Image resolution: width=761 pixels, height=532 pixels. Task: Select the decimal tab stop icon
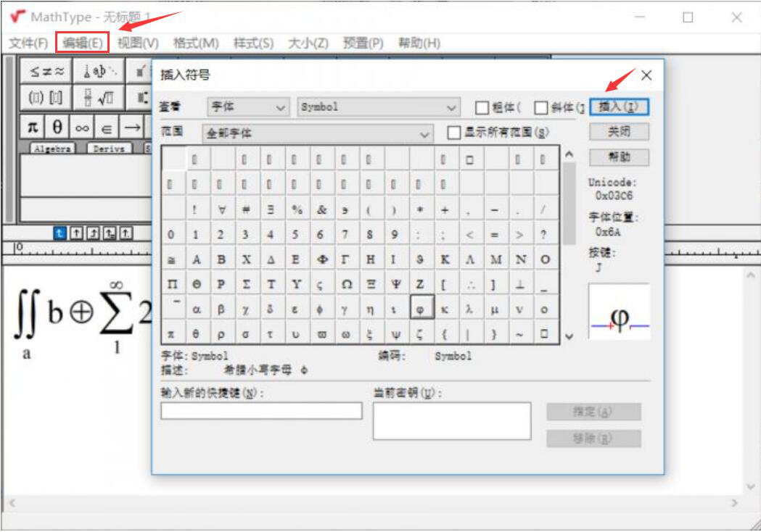click(x=126, y=233)
